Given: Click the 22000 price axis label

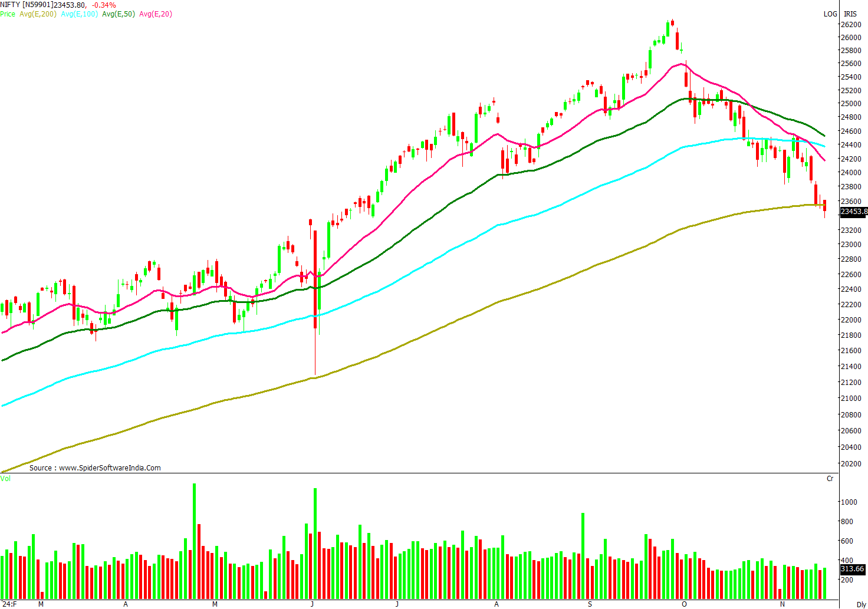Looking at the screenshot, I should click(x=850, y=320).
